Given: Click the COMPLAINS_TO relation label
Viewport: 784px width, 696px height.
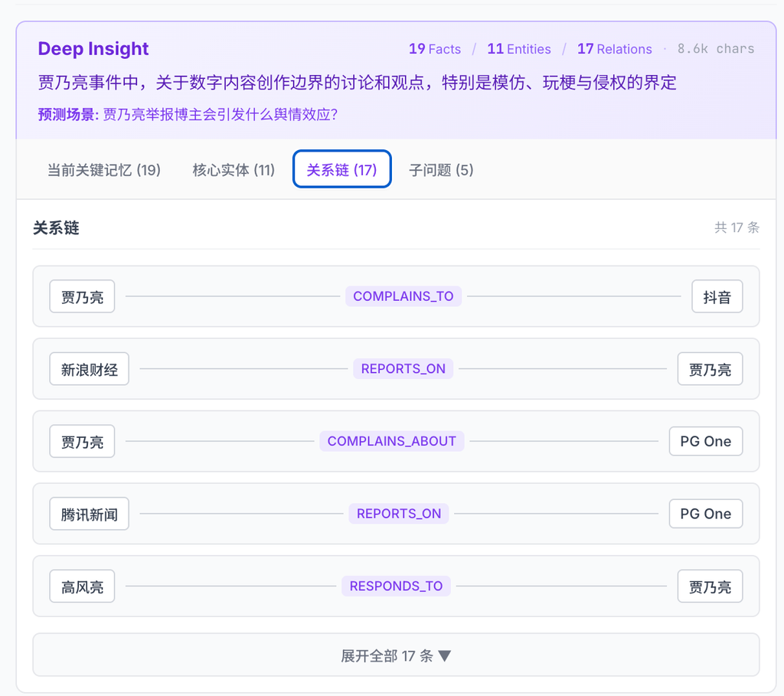Looking at the screenshot, I should (x=403, y=296).
